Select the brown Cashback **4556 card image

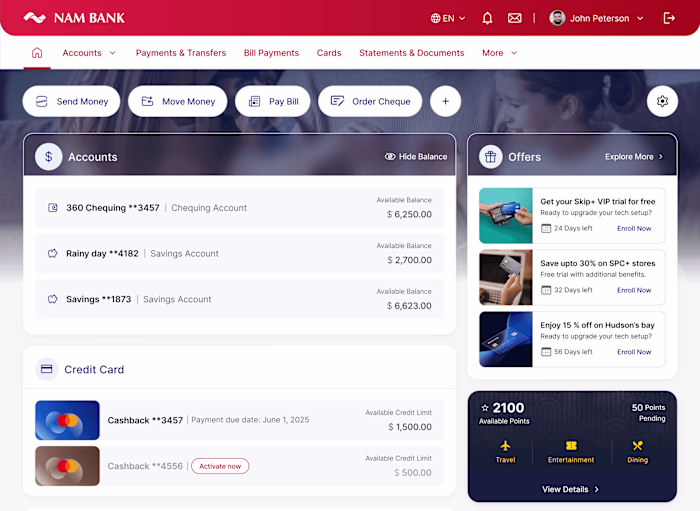(67, 466)
